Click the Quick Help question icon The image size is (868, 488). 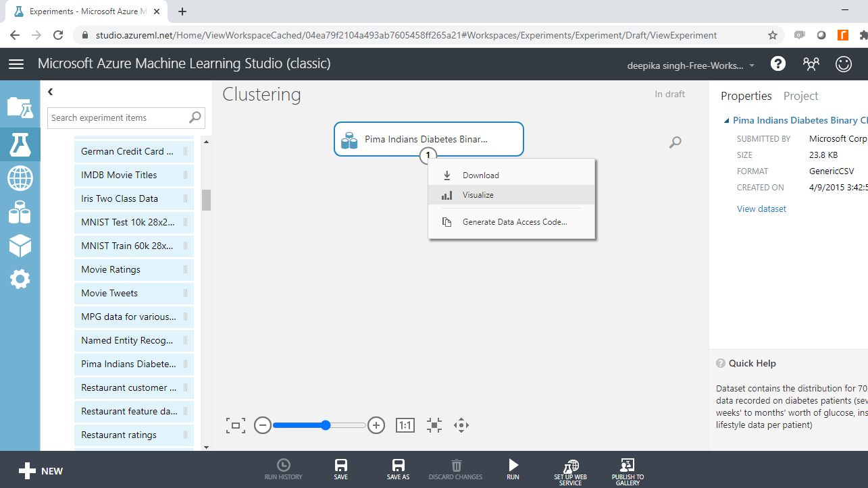721,363
